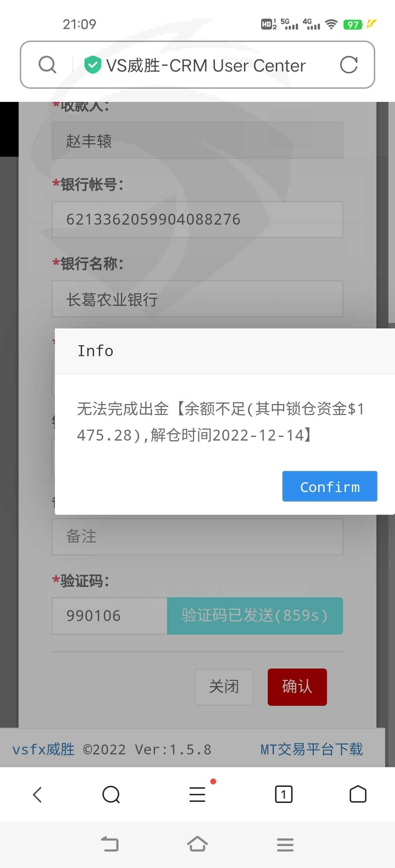Click the 关闭 button

224,687
